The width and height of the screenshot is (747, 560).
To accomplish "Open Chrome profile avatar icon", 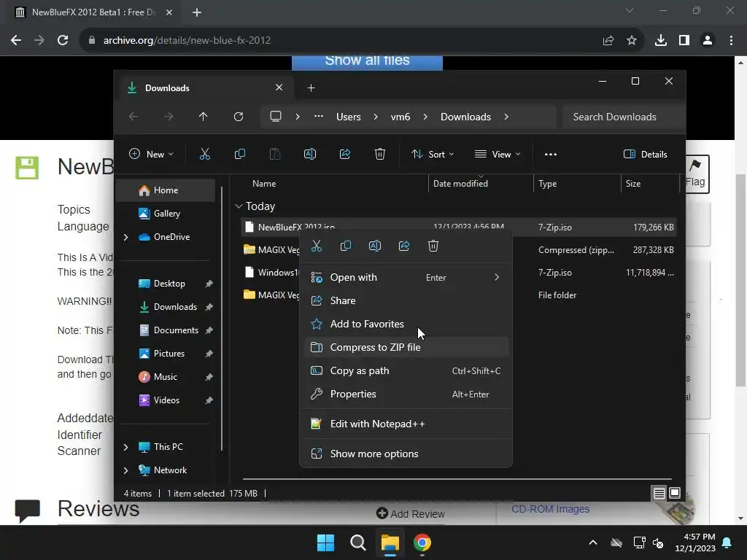I will click(708, 41).
